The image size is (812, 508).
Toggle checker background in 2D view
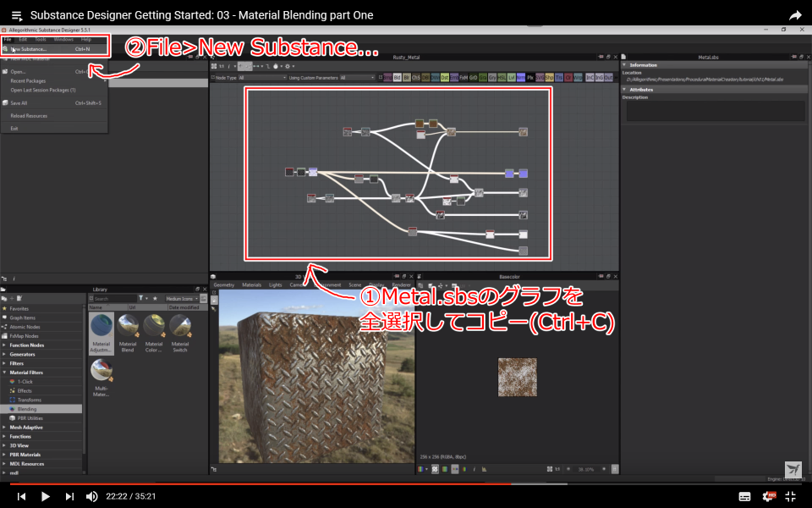coord(435,469)
